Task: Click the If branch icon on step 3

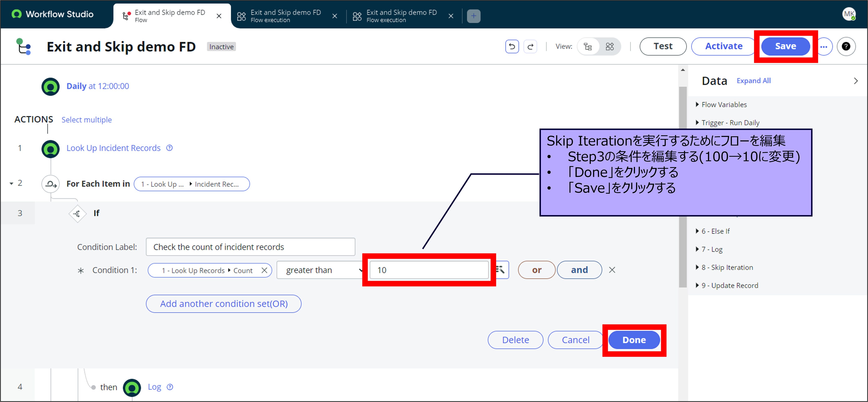Action: [x=77, y=213]
